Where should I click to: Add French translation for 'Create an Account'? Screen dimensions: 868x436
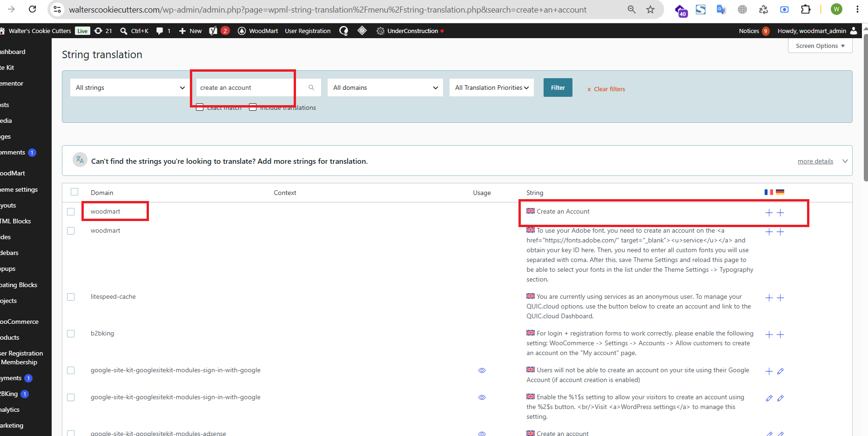pos(769,213)
